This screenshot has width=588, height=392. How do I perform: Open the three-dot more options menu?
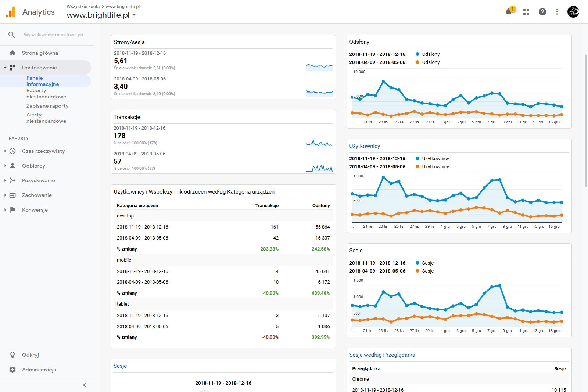(x=557, y=12)
